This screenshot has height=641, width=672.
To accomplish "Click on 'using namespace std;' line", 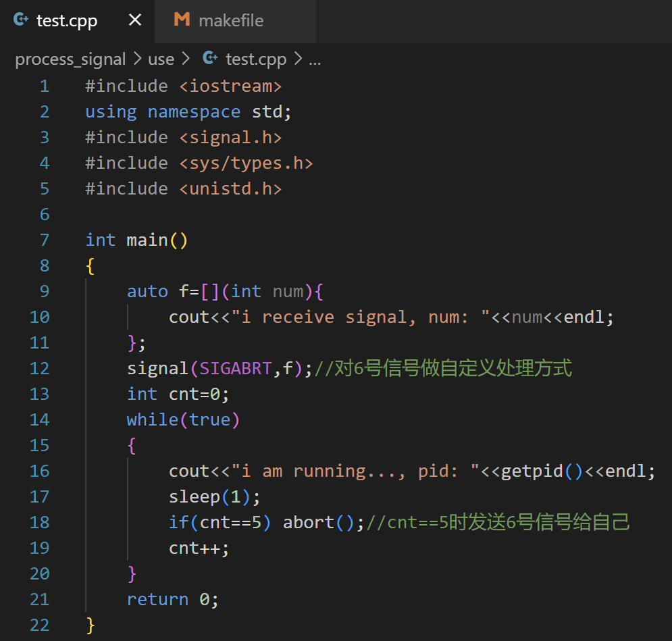I will click(188, 112).
